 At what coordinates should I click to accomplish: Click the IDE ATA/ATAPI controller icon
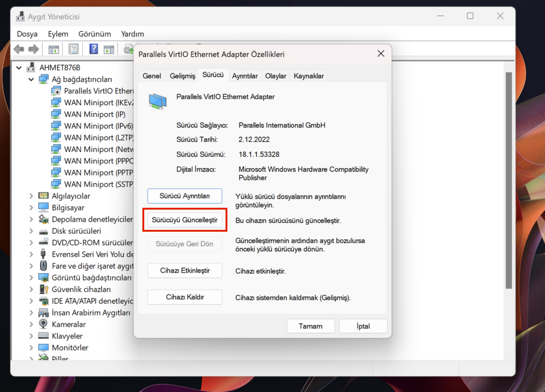(43, 301)
